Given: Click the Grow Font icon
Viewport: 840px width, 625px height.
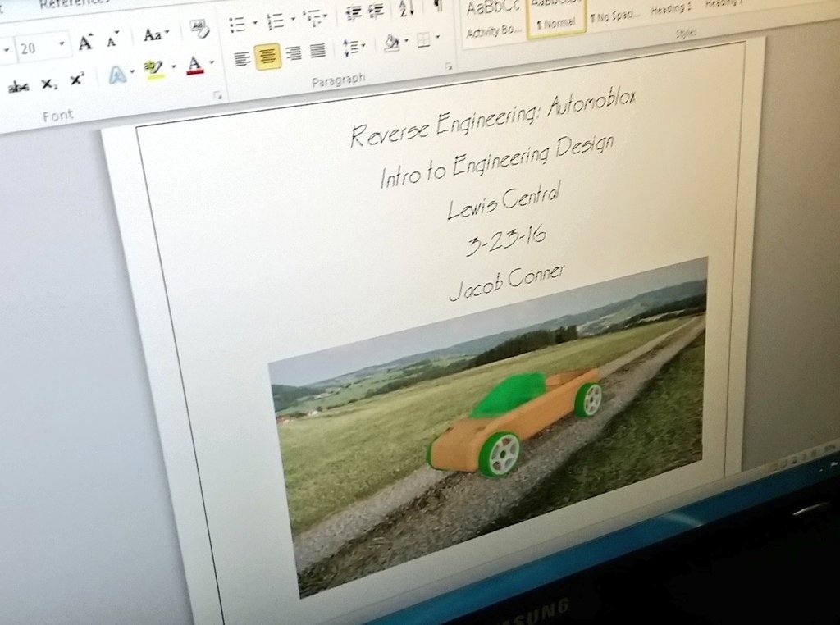Looking at the screenshot, I should (x=85, y=43).
